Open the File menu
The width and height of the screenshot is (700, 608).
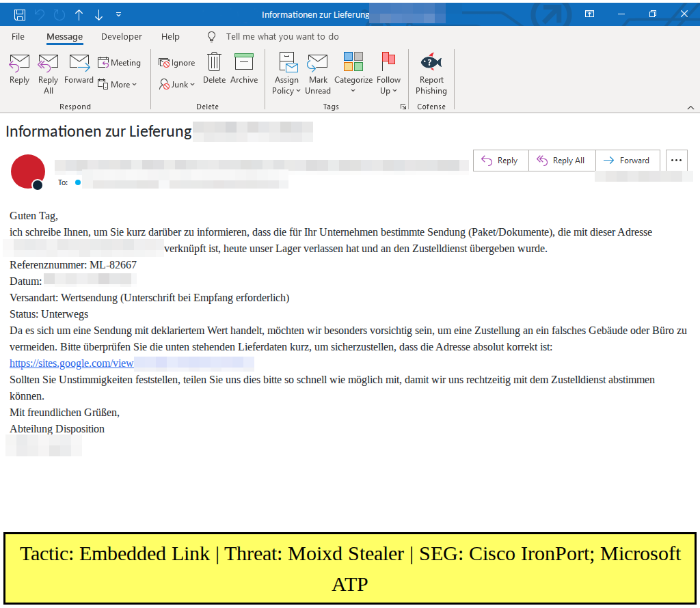point(18,37)
